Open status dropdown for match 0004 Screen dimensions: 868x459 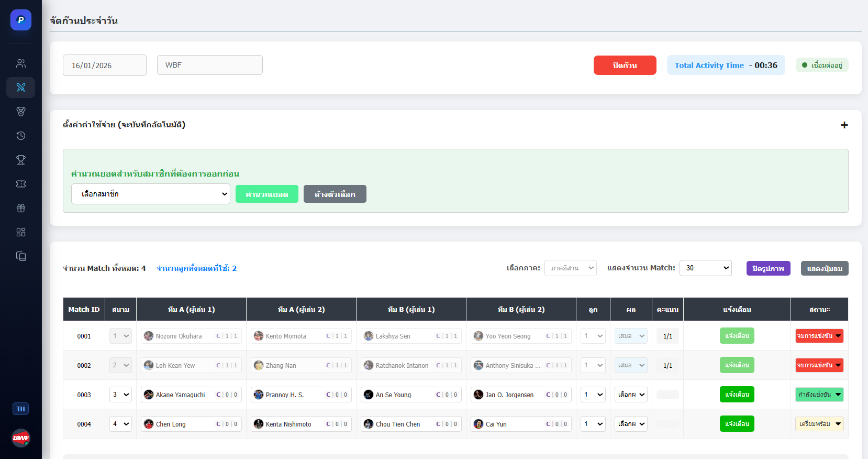(x=819, y=424)
